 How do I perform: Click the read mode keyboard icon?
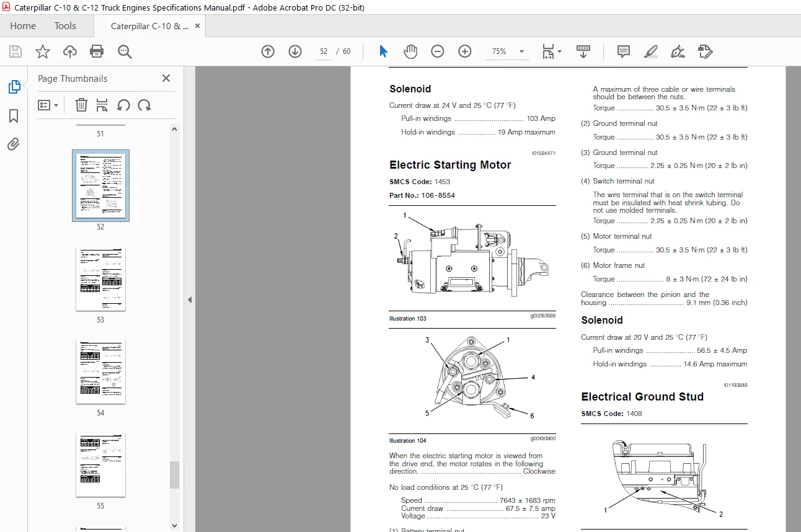[583, 51]
